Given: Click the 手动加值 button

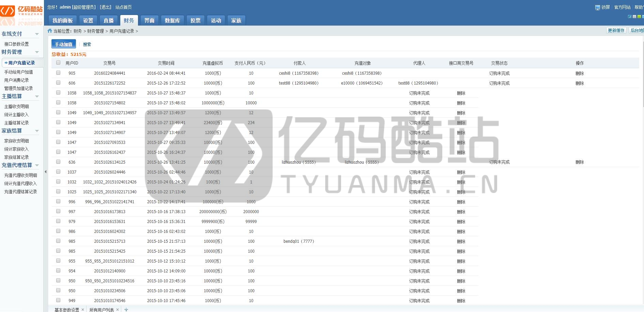Looking at the screenshot, I should [x=64, y=44].
